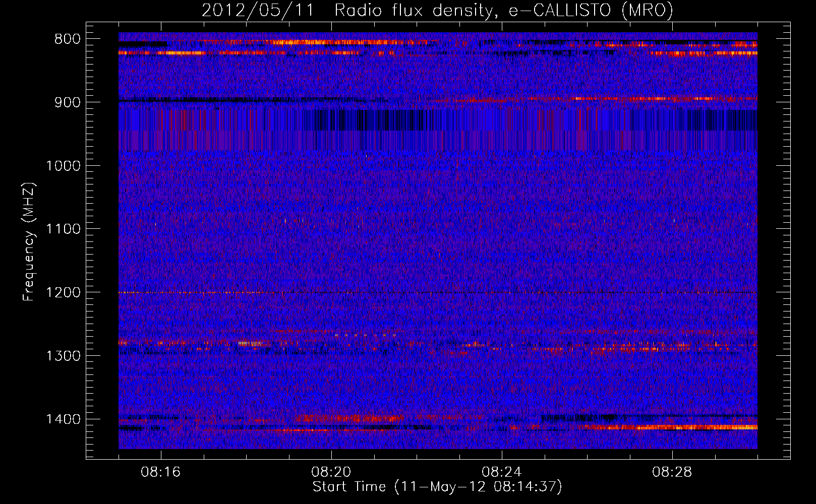Select the 1300 frequency tick label
Viewport: 816px width, 504px height.
(64, 356)
